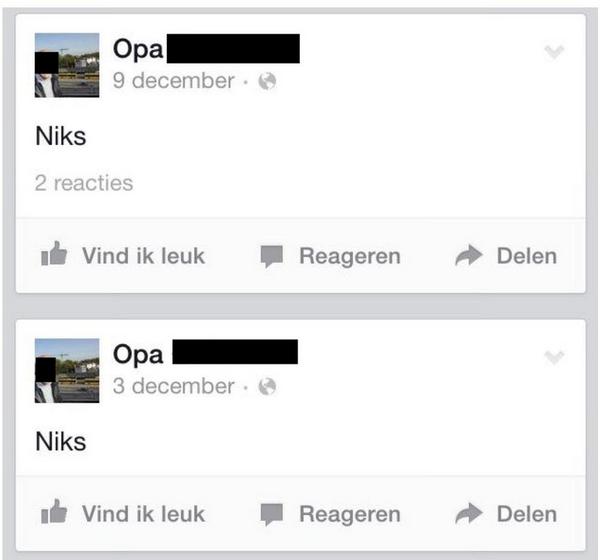Click globe privacy icon on 3 december post

(267, 387)
